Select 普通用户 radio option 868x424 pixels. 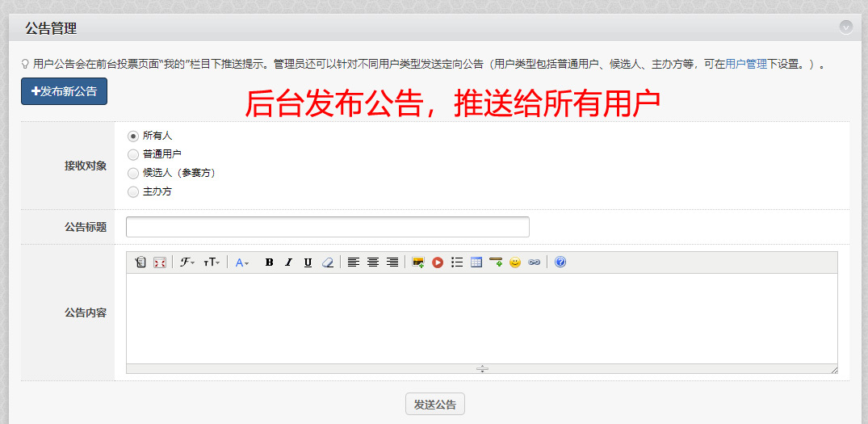point(133,153)
